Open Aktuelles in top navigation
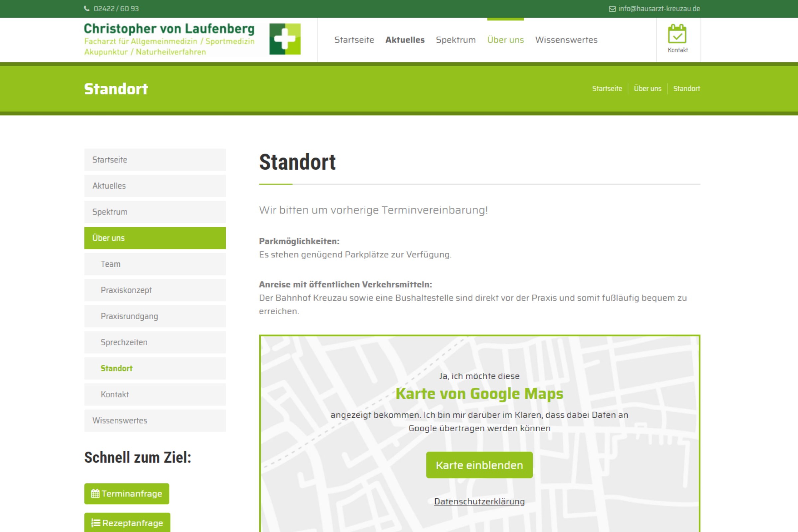Viewport: 798px width, 532px height. click(x=405, y=40)
